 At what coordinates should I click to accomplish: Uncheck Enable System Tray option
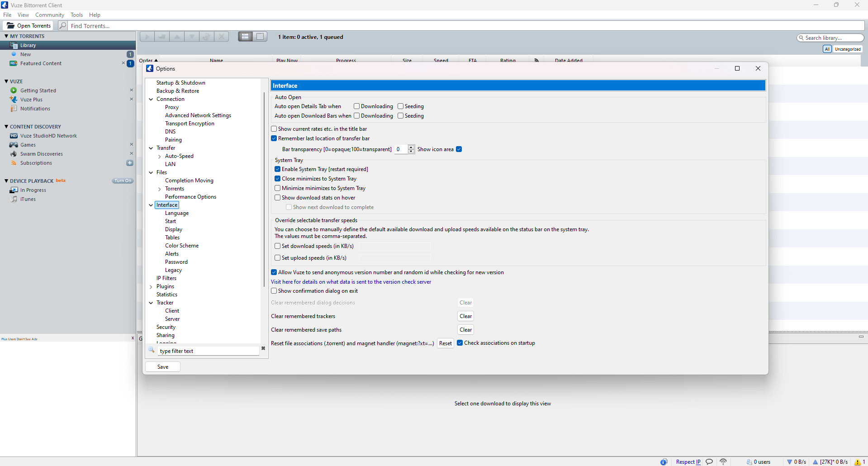[277, 169]
